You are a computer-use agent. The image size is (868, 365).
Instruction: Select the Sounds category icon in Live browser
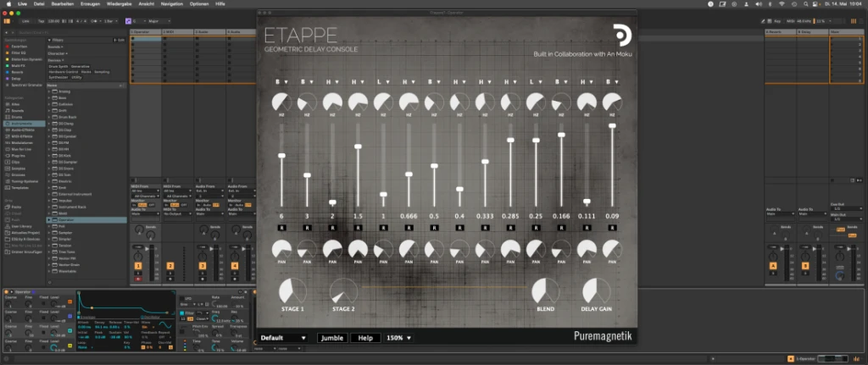point(7,111)
